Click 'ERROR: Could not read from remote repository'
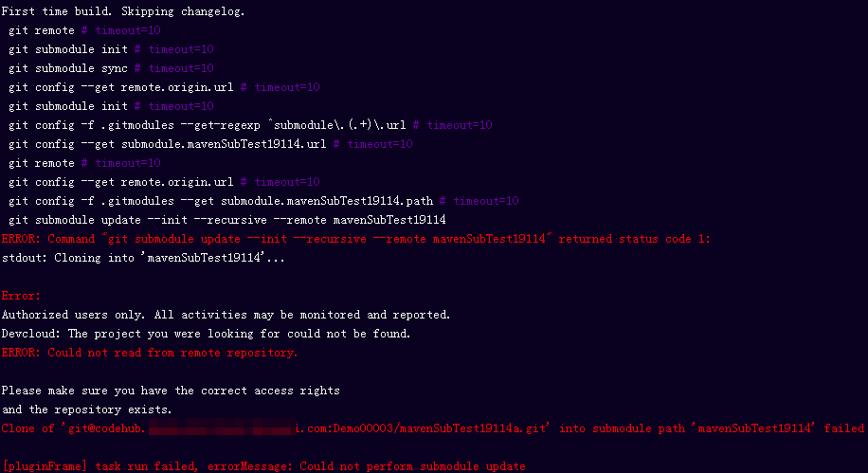The image size is (868, 473). 150,353
